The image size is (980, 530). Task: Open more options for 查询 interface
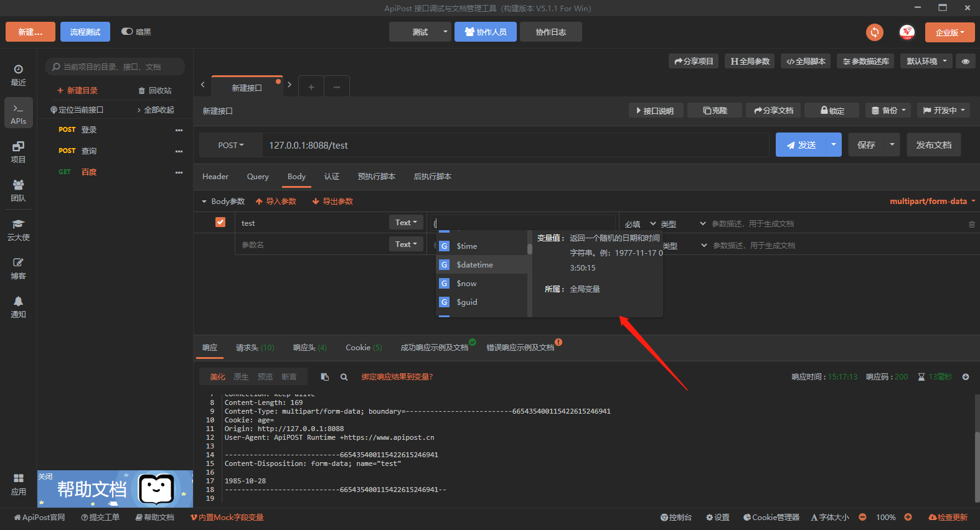179,151
